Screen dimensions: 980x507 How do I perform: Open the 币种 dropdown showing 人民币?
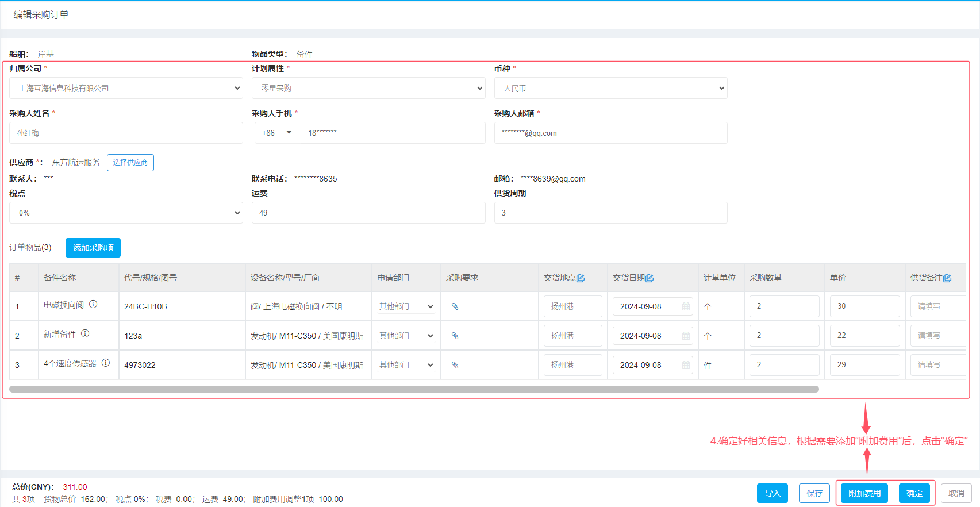(611, 88)
